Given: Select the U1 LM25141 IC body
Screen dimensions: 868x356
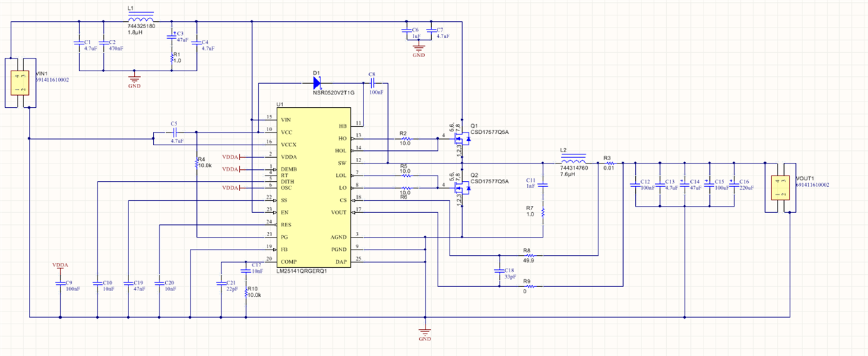Looking at the screenshot, I should coord(313,188).
